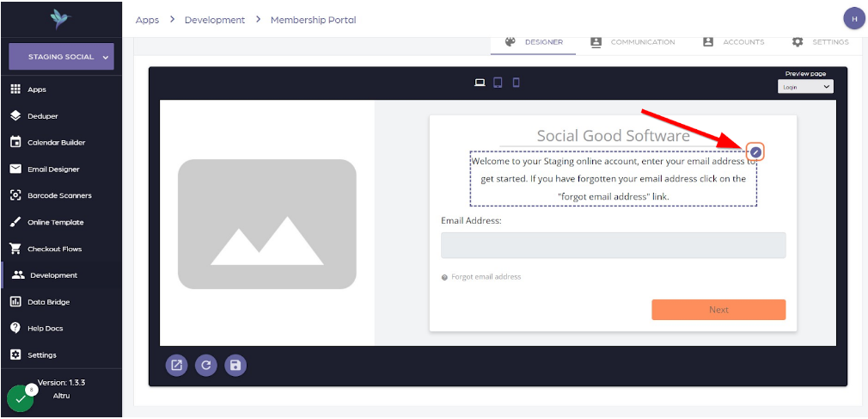Click the Forgot email address help icon
The image size is (868, 419).
pos(444,277)
